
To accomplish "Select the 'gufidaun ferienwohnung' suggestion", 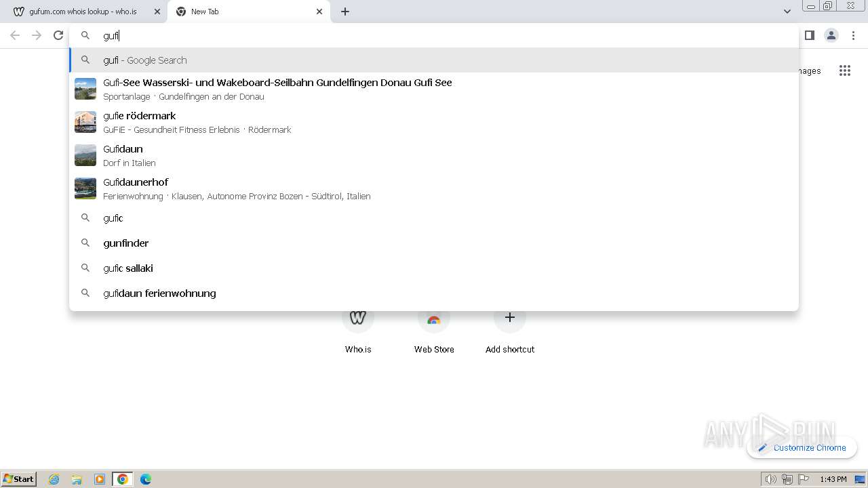I will tap(434, 293).
